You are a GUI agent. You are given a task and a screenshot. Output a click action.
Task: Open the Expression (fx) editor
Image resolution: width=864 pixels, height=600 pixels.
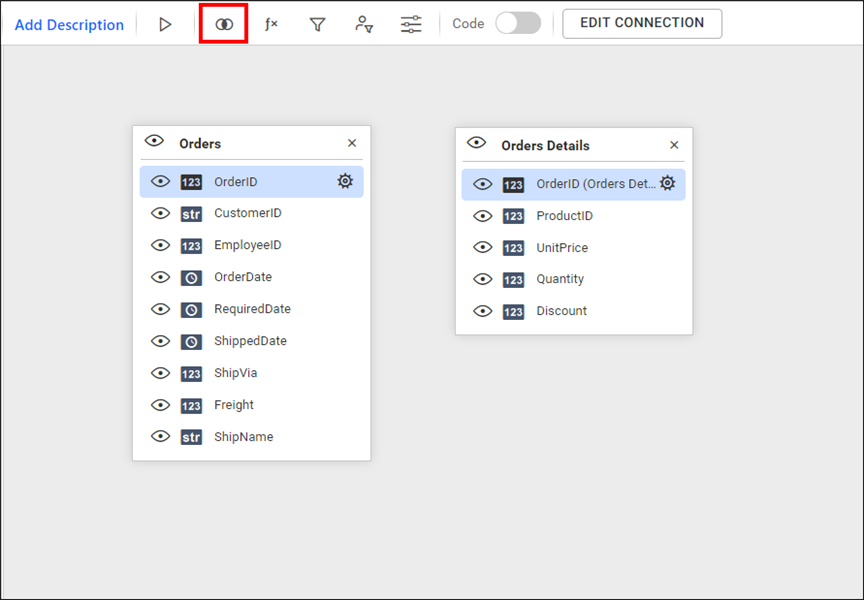(271, 24)
